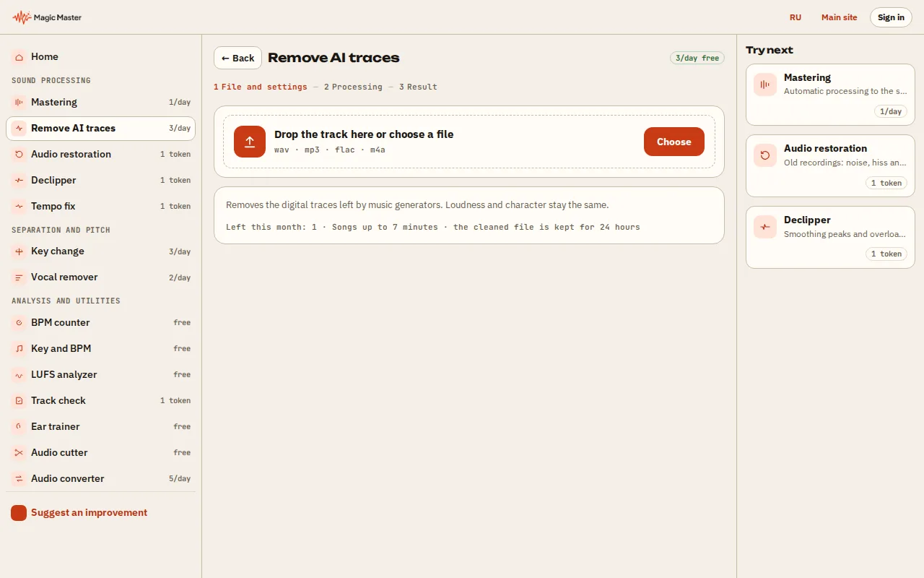The width and height of the screenshot is (924, 578).
Task: Open the Audio converter tool
Action: click(x=100, y=478)
